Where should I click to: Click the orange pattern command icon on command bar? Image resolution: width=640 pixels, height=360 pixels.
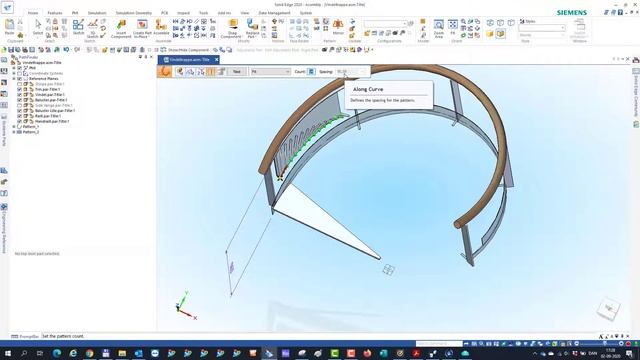pos(165,71)
